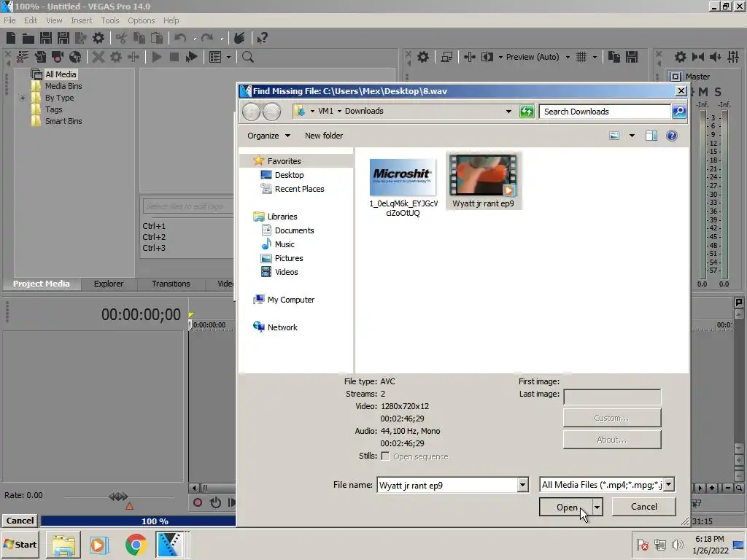Toggle the Downmix Output icon
The height and width of the screenshot is (560, 747).
[x=698, y=57]
